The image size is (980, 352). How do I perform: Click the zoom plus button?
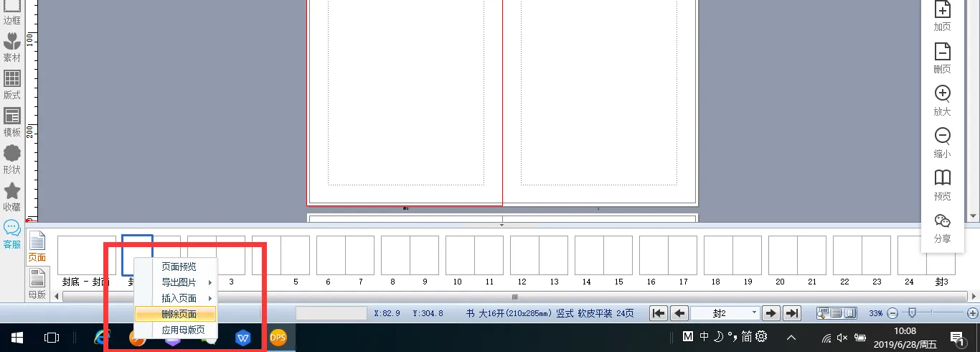[973, 313]
